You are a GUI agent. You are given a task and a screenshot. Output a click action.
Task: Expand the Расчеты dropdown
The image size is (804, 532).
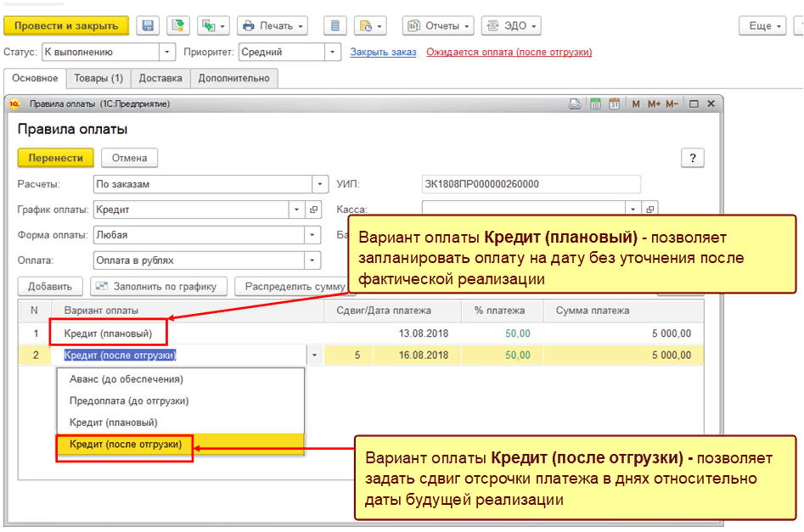click(319, 184)
